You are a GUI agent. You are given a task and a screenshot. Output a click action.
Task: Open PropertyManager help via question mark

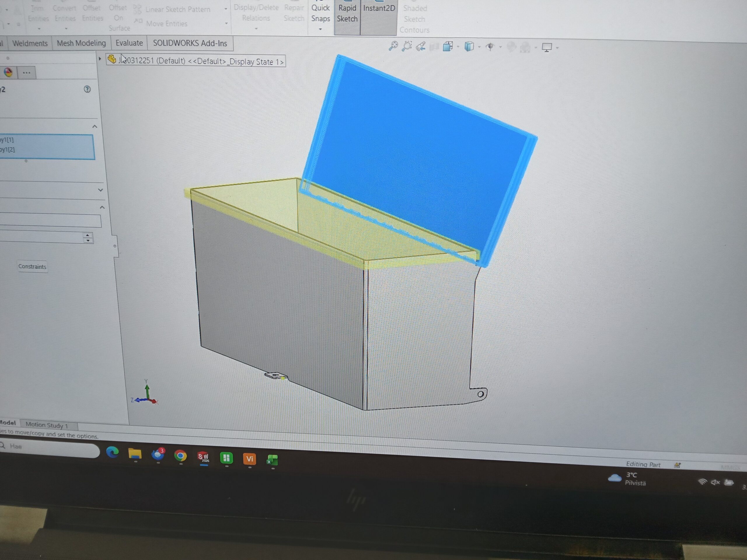(87, 90)
